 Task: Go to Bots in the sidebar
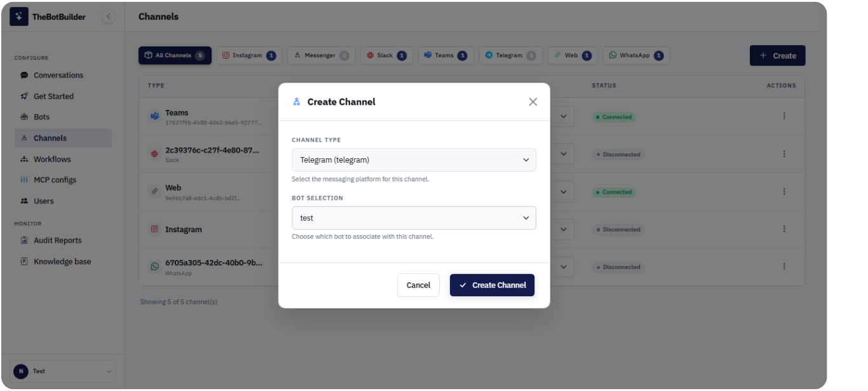pos(63,117)
